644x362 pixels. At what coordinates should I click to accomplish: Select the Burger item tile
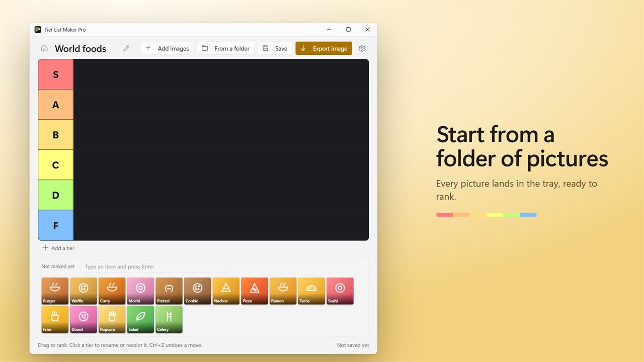55,291
